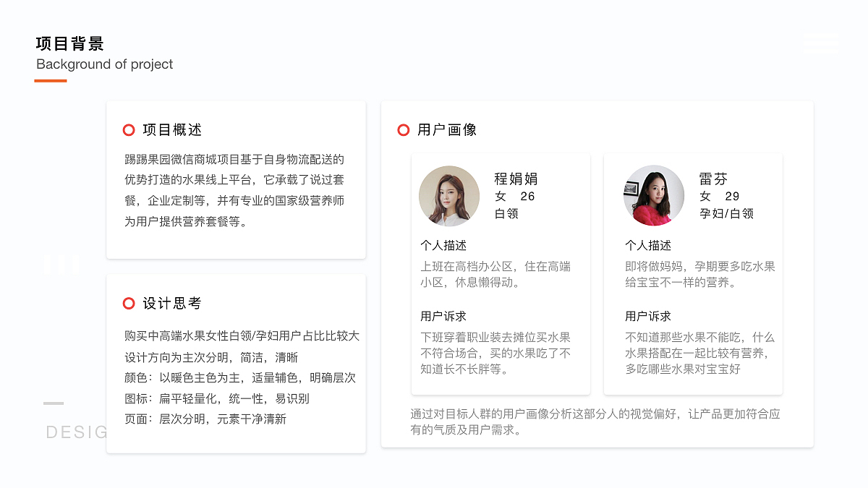Viewport: 868px width, 488px height.
Task: Toggle the 设计思考 card selection
Action: point(236,361)
